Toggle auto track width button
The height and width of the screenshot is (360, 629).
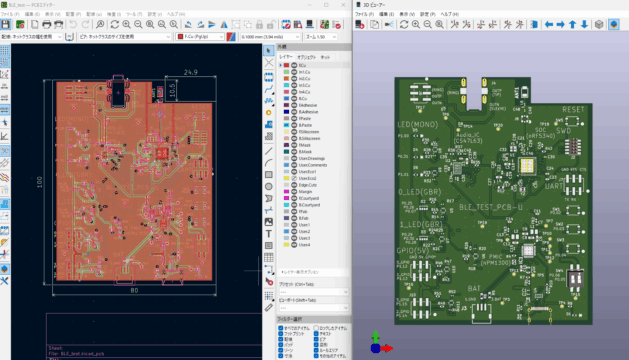(x=69, y=37)
